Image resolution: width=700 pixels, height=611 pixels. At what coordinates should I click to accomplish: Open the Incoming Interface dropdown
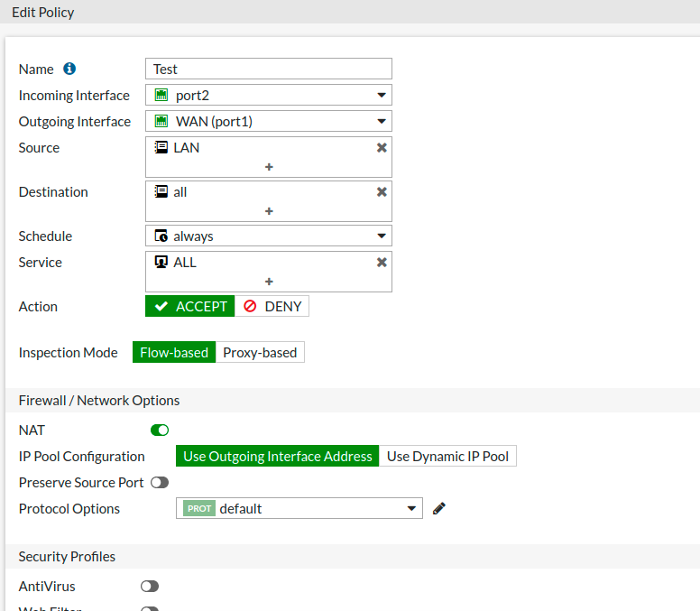pyautogui.click(x=269, y=96)
